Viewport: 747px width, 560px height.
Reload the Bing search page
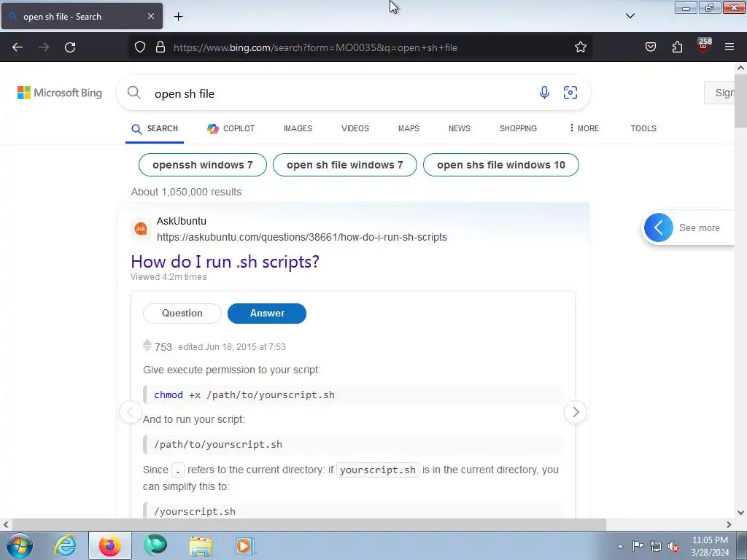coord(70,47)
